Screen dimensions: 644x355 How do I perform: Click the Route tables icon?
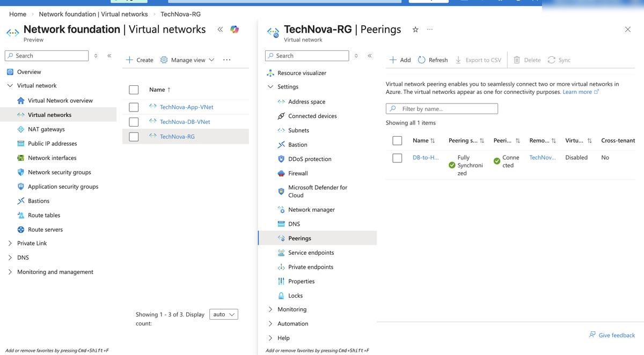point(21,215)
